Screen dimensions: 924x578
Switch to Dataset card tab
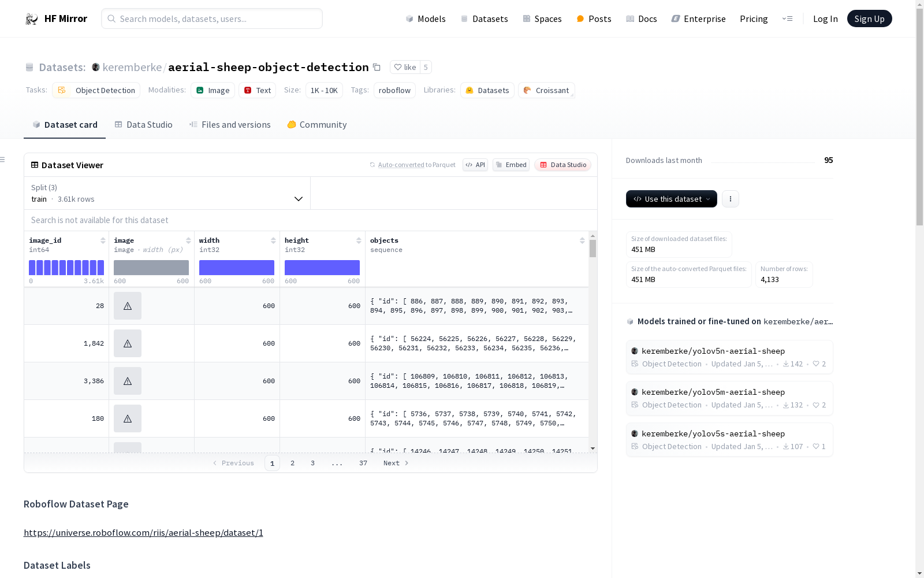(65, 125)
